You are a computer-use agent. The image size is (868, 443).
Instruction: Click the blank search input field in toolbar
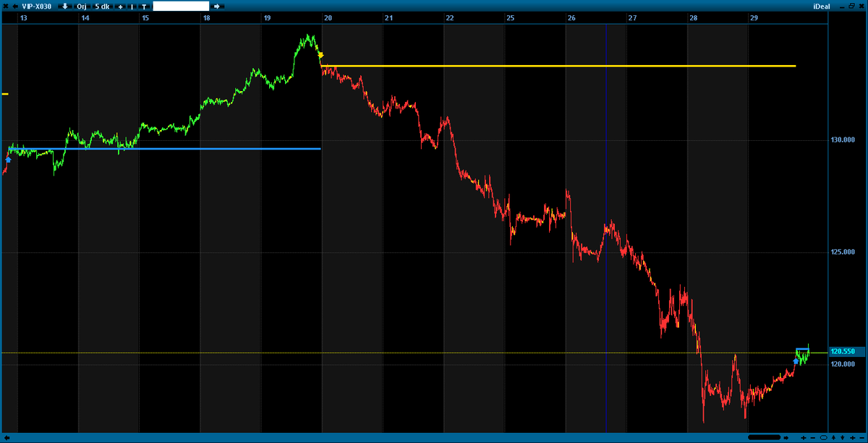(181, 6)
